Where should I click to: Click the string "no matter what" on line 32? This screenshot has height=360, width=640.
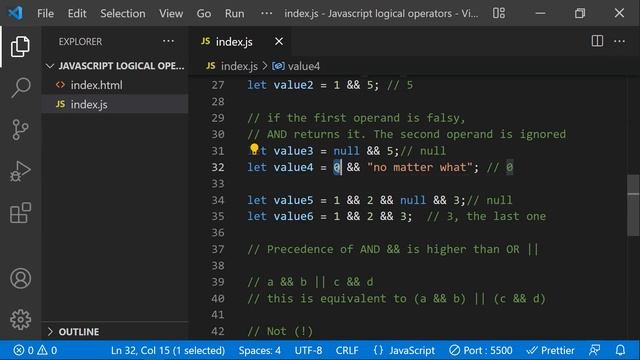(420, 167)
